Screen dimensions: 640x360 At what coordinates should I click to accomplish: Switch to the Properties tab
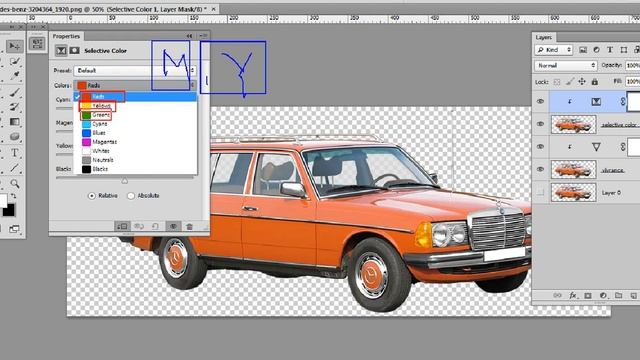pos(66,36)
